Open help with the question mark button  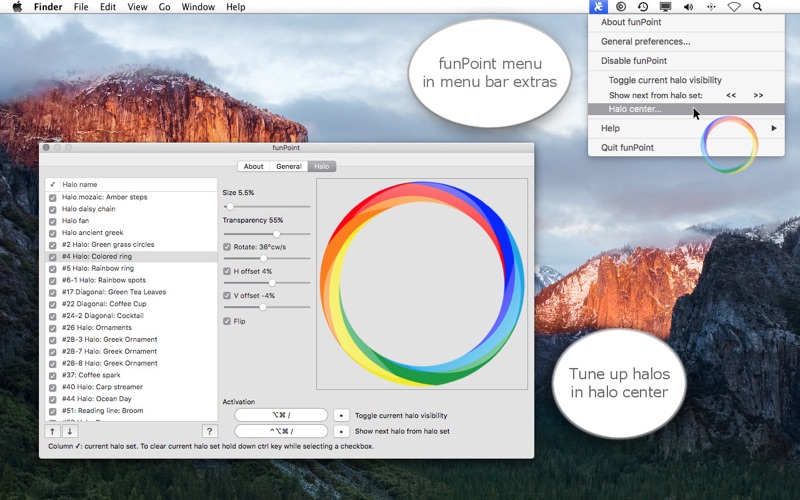(209, 431)
